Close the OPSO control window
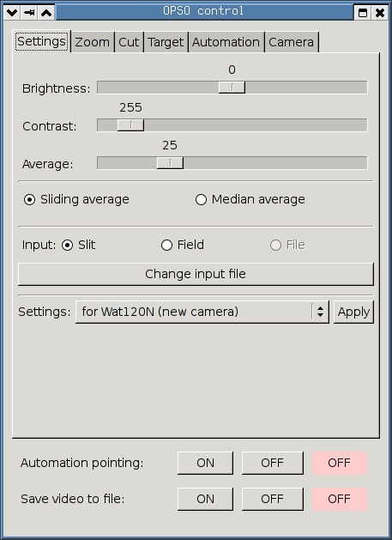The height and width of the screenshot is (540, 392). [x=380, y=13]
